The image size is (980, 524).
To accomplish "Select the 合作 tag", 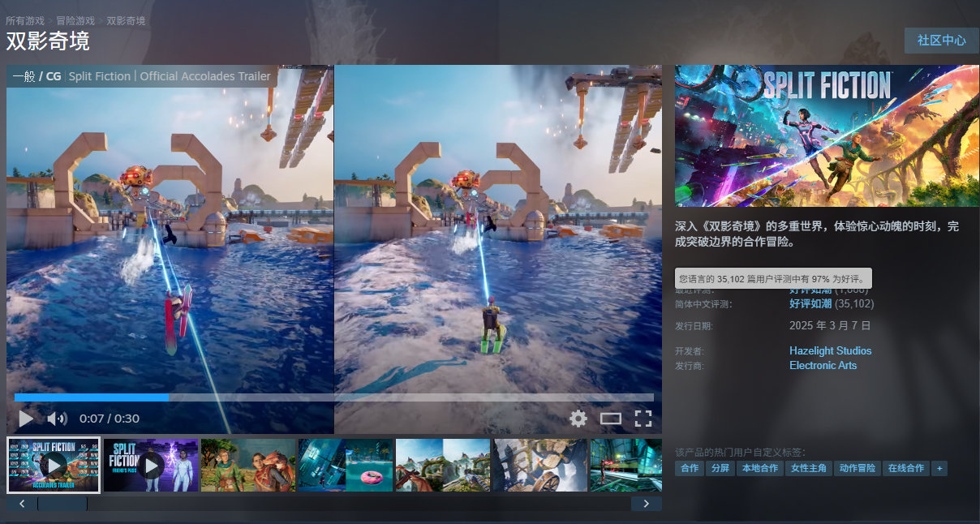I will [x=690, y=469].
